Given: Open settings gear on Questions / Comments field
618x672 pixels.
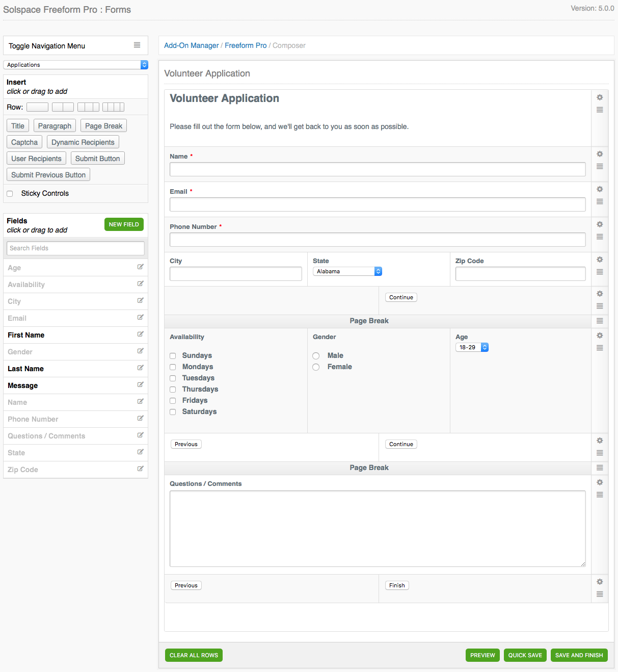Looking at the screenshot, I should tap(600, 482).
